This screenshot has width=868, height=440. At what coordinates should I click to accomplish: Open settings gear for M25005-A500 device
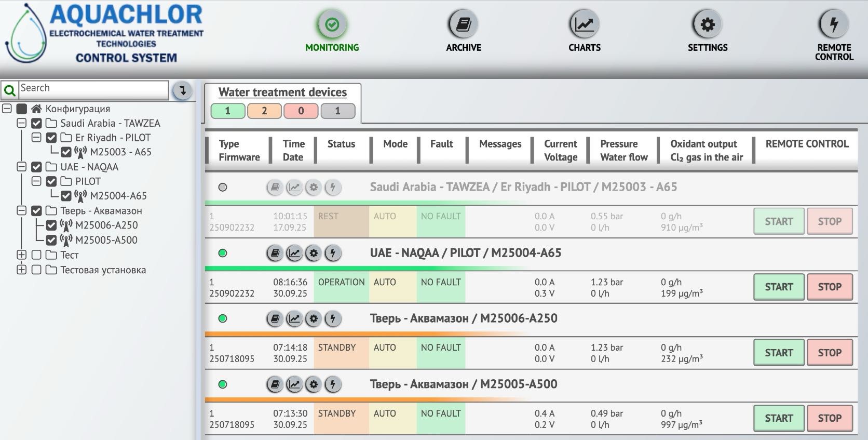tap(314, 385)
